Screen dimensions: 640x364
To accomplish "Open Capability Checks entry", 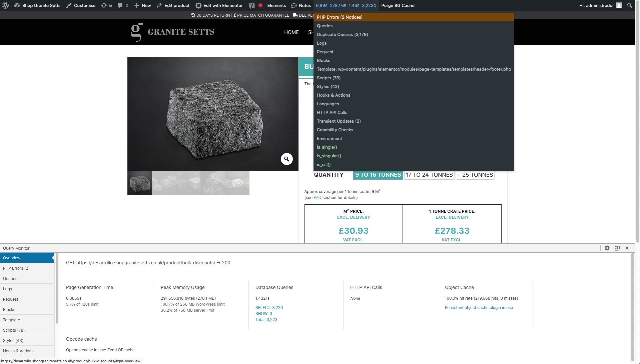I will 414,130.
